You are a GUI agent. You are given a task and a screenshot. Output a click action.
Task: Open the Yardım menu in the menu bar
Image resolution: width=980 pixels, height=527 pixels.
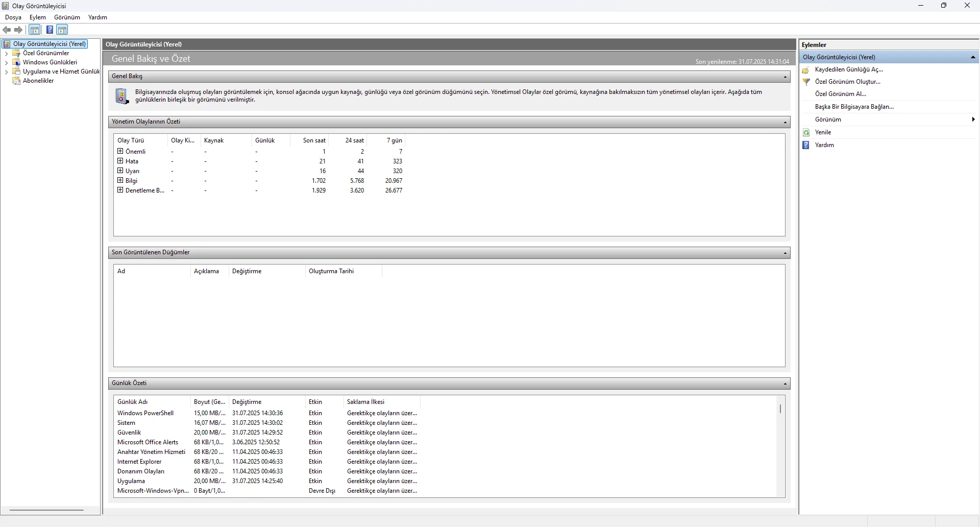tap(97, 17)
